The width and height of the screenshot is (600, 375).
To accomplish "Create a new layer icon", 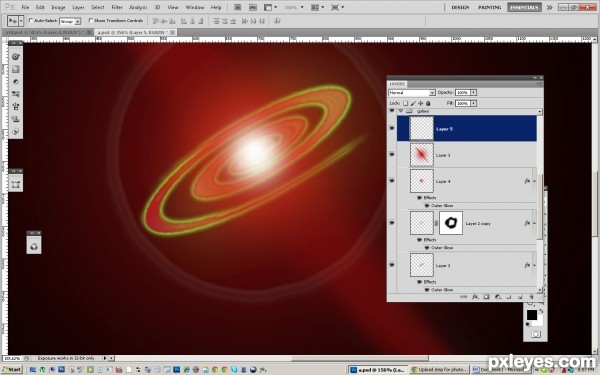I will pos(520,297).
